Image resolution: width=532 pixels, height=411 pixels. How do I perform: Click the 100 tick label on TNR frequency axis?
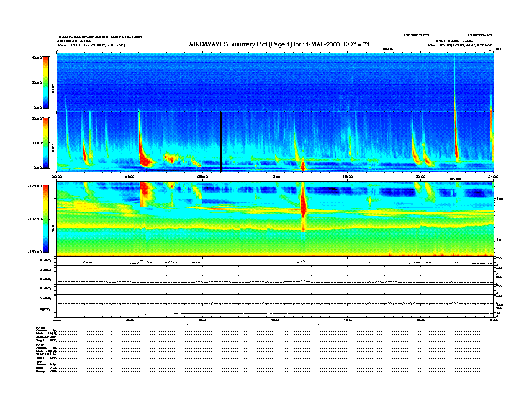tap(500, 199)
